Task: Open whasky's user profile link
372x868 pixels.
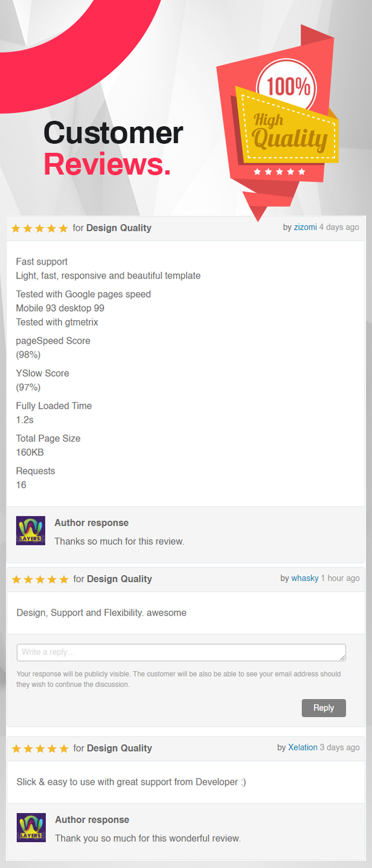Action: (305, 578)
